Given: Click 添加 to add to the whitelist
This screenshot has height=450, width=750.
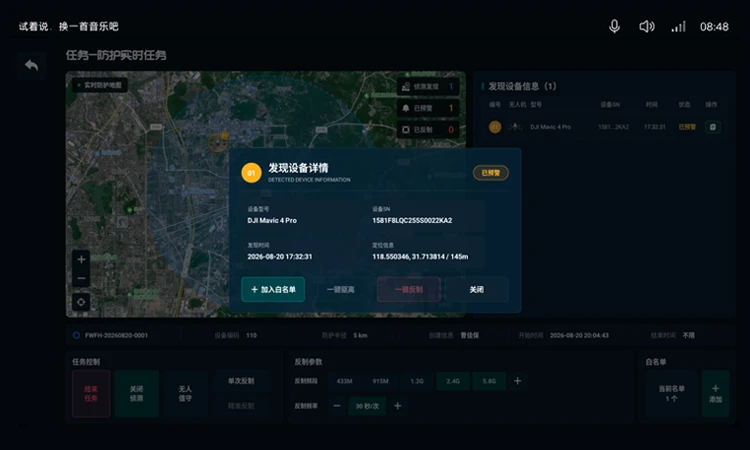Looking at the screenshot, I should click(x=715, y=394).
